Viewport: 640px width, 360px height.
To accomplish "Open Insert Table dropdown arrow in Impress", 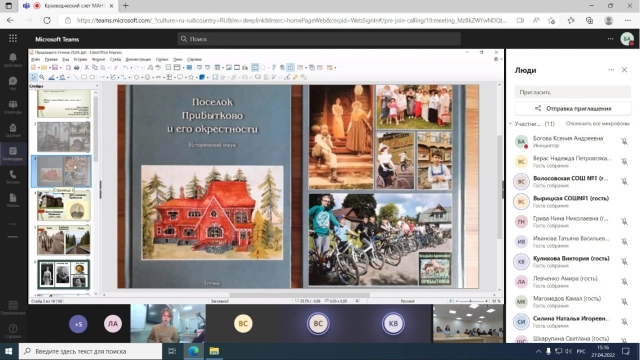I will point(223,68).
